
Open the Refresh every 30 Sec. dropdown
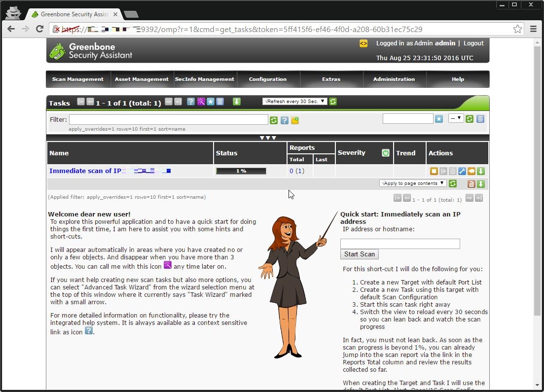pos(294,101)
